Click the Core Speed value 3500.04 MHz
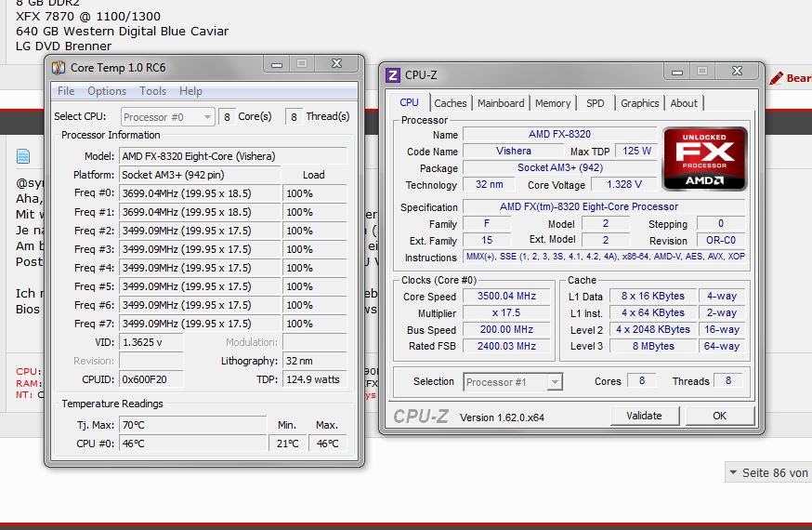812x530 pixels. [x=506, y=296]
